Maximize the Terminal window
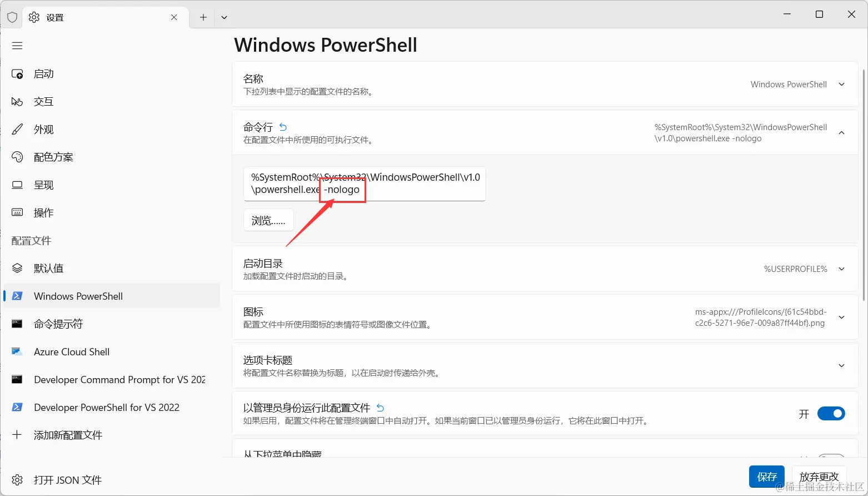This screenshot has height=496, width=868. (x=819, y=14)
